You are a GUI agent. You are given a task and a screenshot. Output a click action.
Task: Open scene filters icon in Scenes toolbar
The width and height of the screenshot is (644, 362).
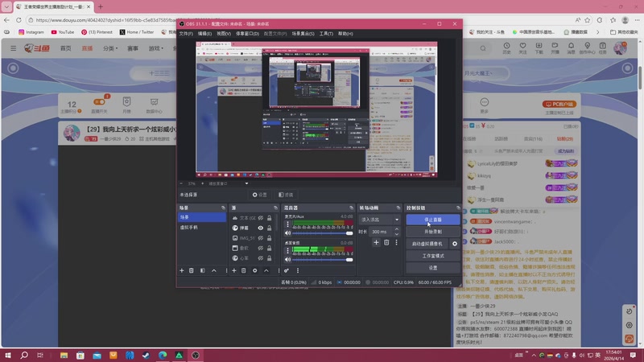coord(203,270)
